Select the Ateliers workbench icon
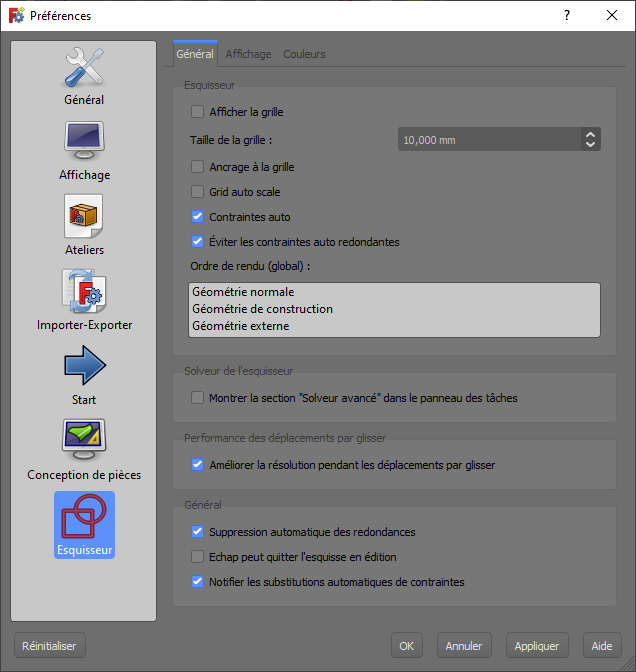Image resolution: width=636 pixels, height=672 pixels. pos(84,216)
